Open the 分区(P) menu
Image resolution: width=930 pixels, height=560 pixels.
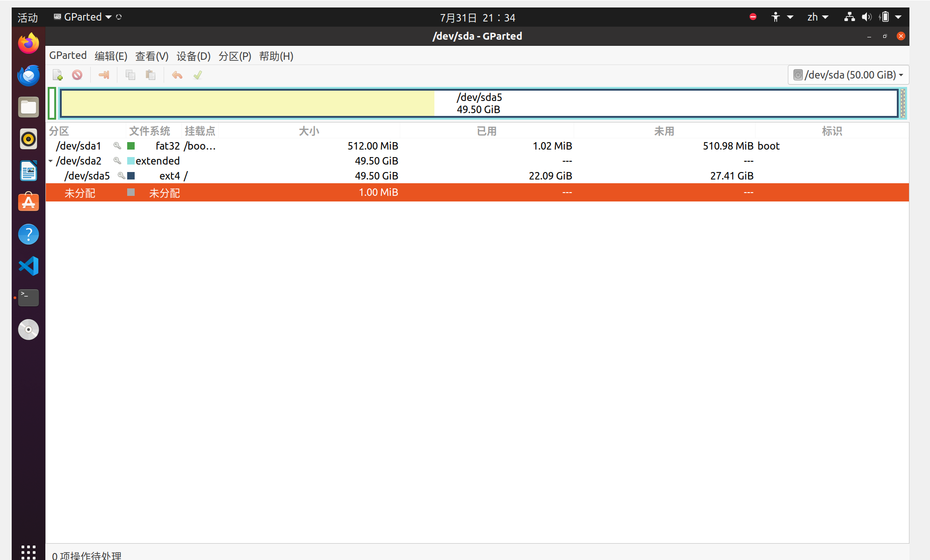pos(235,56)
